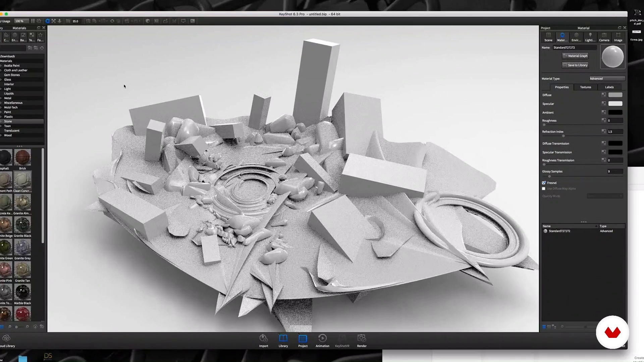Open the Material Type dropdown
The width and height of the screenshot is (644, 362).
pyautogui.click(x=607, y=79)
